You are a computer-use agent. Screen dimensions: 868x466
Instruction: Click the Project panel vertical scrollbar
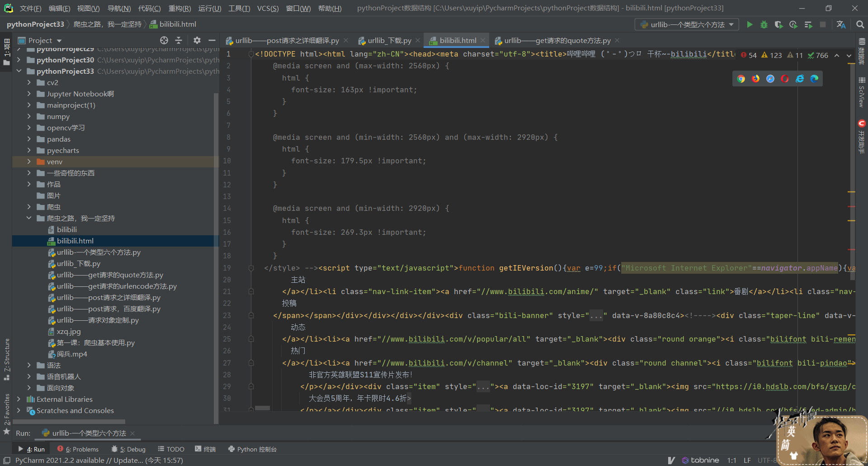pos(216,258)
